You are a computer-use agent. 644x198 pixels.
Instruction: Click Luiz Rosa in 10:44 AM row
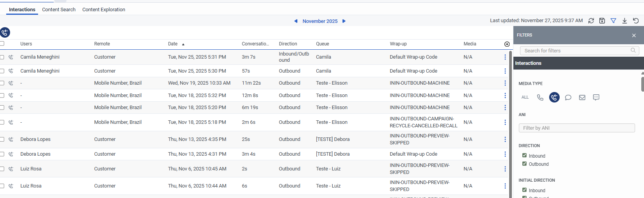31,186
